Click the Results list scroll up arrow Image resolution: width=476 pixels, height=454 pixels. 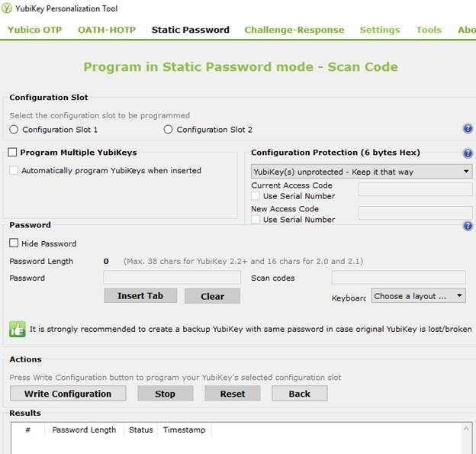(x=467, y=429)
